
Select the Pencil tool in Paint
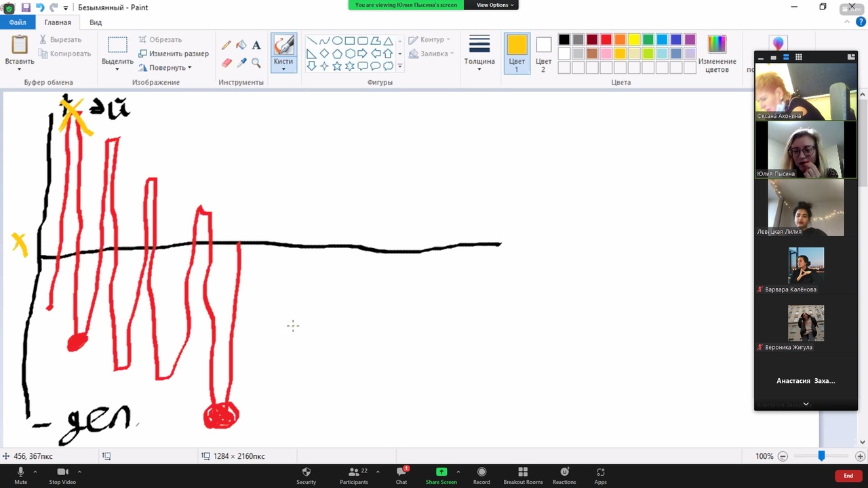[226, 45]
